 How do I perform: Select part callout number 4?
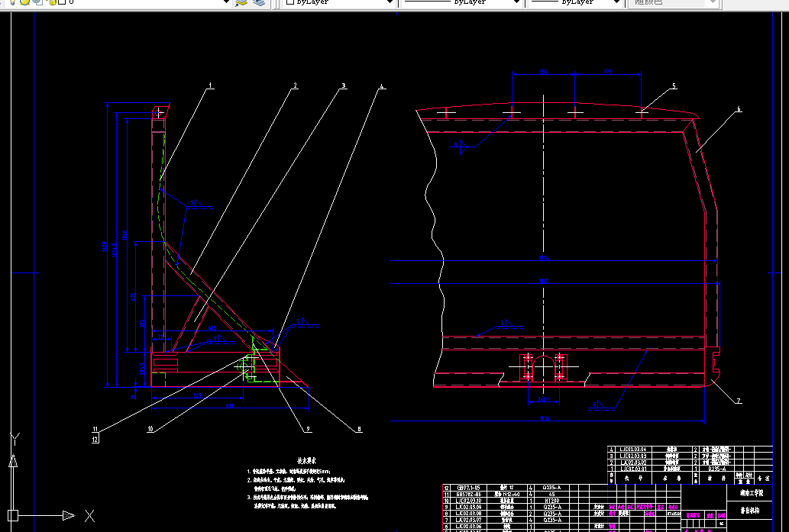click(382, 86)
